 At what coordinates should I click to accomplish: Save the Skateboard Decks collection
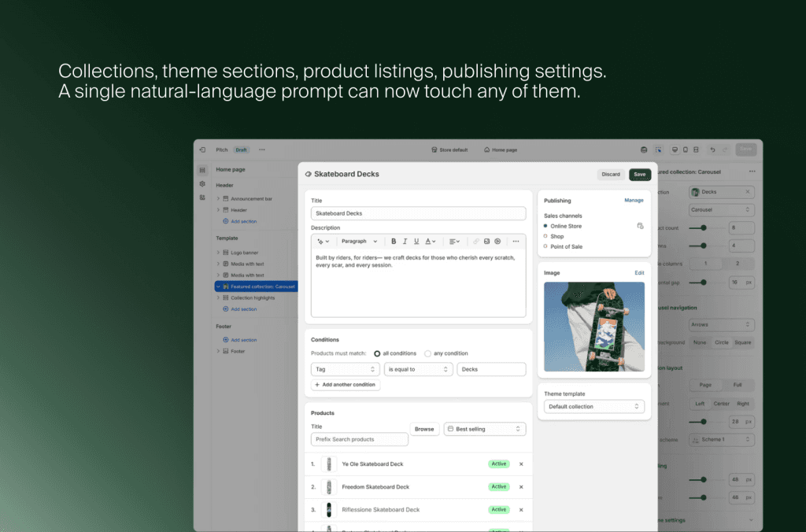point(639,174)
